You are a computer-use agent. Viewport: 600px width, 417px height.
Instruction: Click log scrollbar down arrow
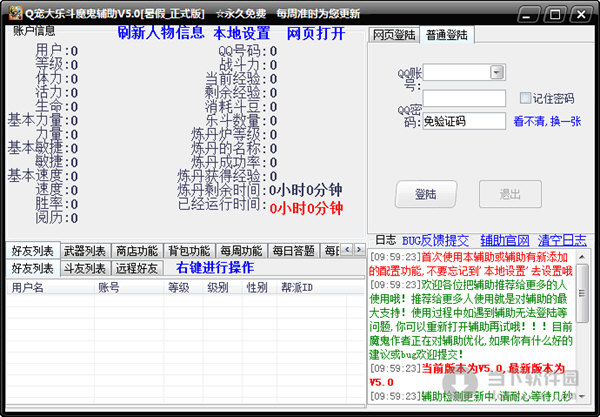tap(582, 396)
